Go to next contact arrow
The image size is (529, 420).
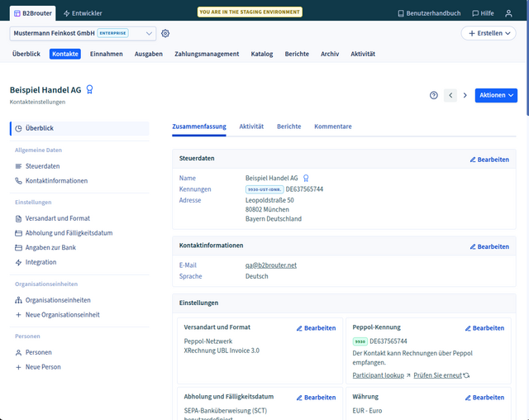pos(465,95)
